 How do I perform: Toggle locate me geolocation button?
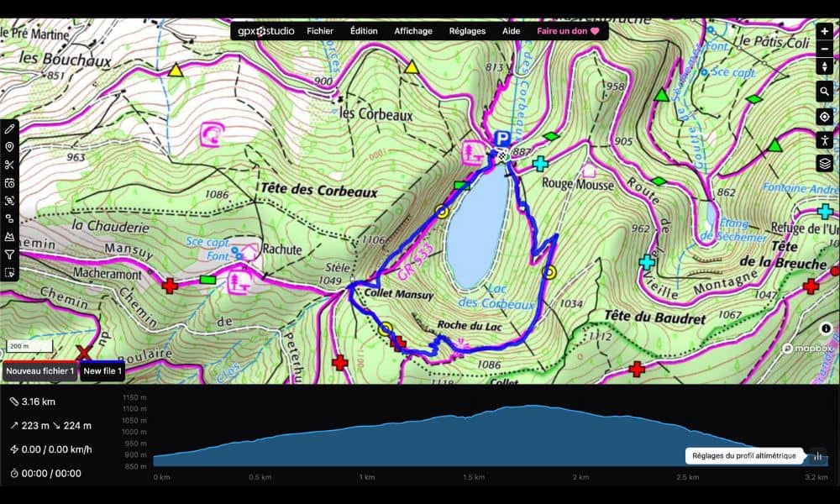[824, 117]
